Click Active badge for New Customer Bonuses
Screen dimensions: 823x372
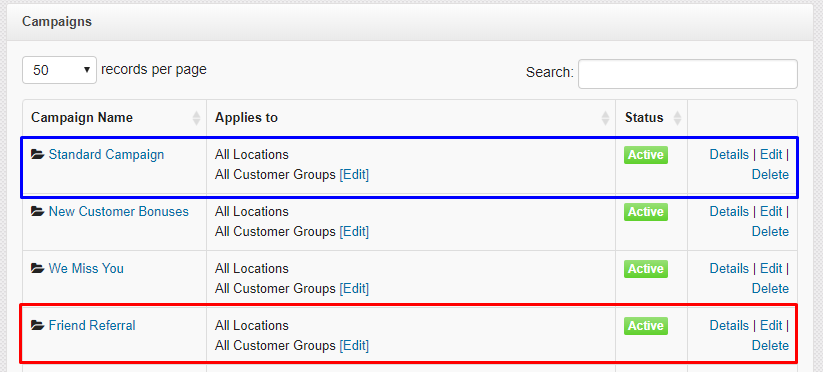(x=646, y=212)
